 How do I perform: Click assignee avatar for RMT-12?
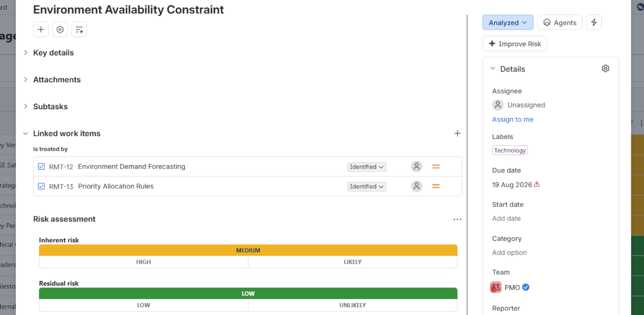coord(416,167)
